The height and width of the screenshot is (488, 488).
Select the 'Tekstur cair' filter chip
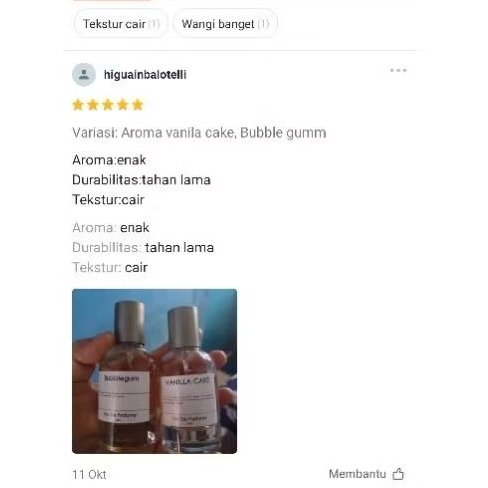click(121, 24)
